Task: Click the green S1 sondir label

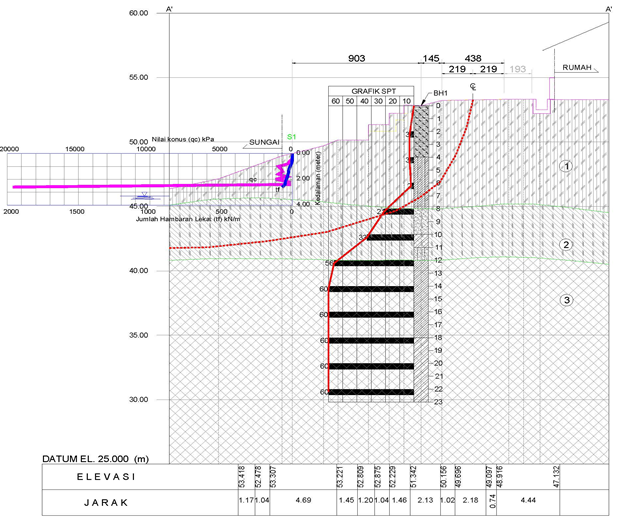Action: (x=292, y=136)
